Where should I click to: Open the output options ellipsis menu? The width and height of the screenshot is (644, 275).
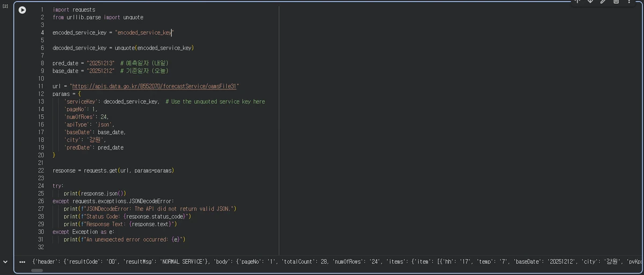tap(22, 262)
